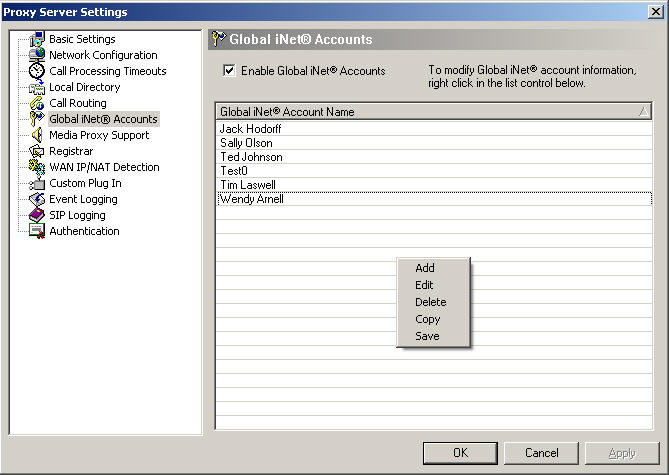Click the Apply button
Image resolution: width=669 pixels, height=475 pixels.
[622, 453]
